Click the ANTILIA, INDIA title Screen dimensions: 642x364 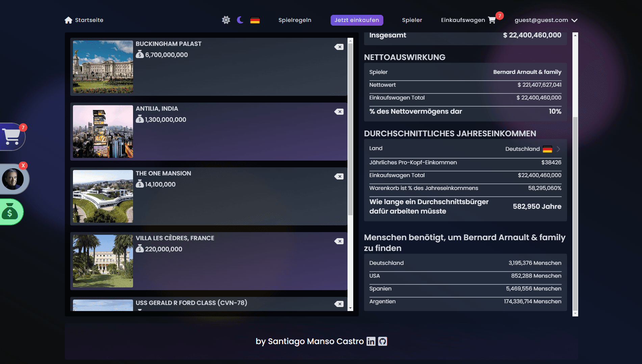pyautogui.click(x=157, y=109)
